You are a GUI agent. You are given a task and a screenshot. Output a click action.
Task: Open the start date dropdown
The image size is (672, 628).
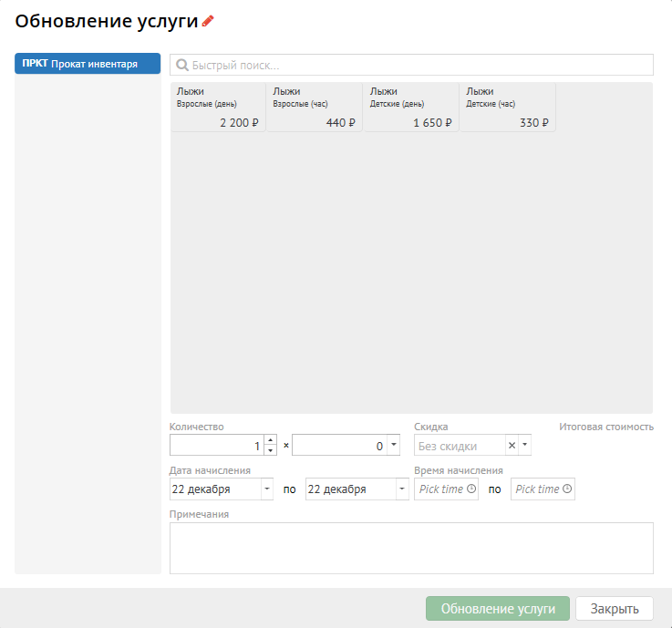pyautogui.click(x=266, y=489)
